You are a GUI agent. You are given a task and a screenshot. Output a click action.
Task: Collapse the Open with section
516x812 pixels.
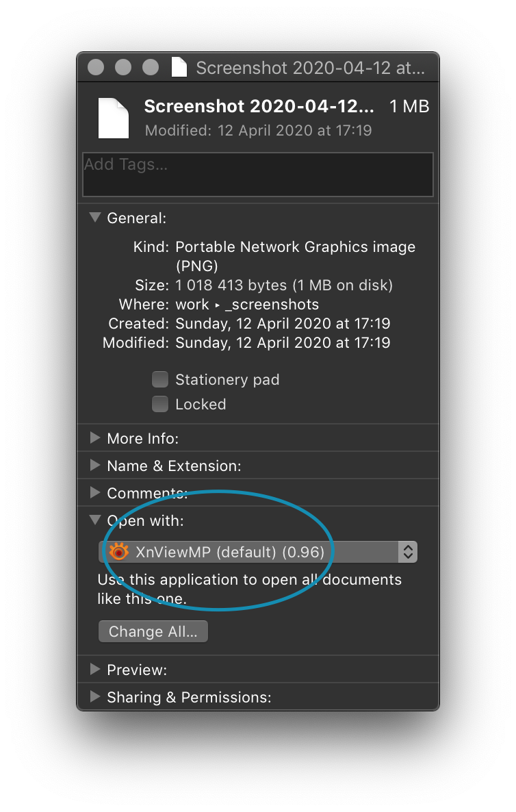point(95,520)
